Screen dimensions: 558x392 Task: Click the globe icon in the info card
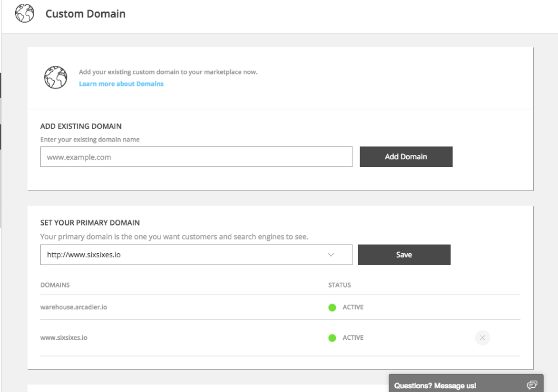(x=56, y=77)
